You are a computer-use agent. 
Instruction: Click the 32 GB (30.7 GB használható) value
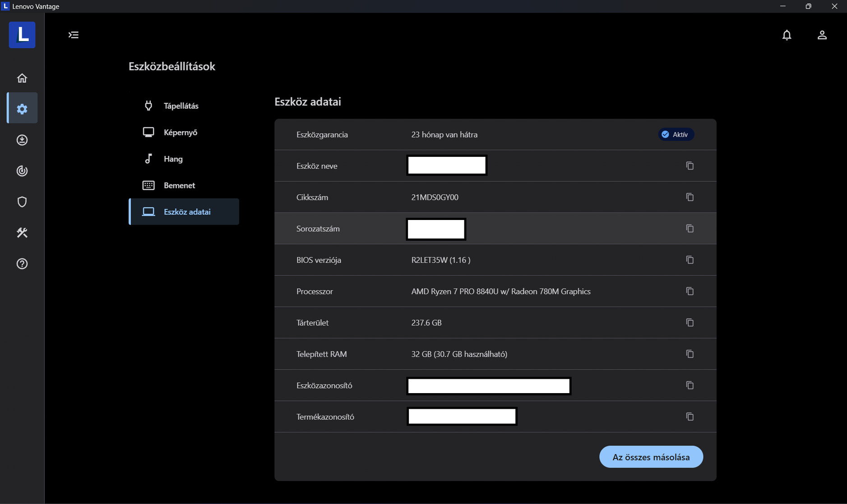coord(459,354)
